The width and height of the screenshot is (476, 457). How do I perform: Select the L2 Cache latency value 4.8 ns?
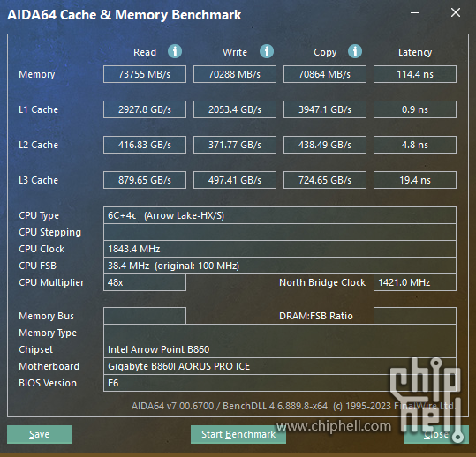click(x=415, y=145)
